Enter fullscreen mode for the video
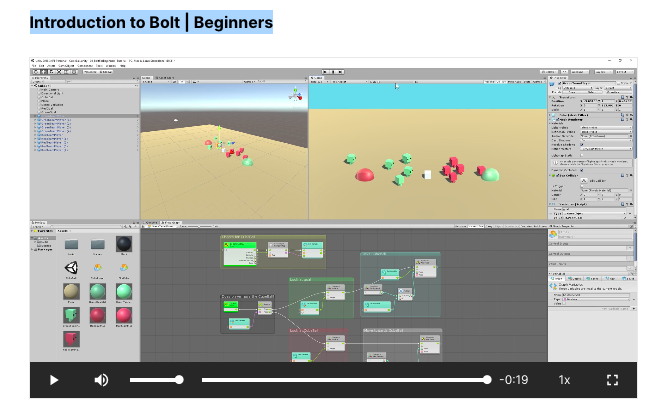 point(612,380)
